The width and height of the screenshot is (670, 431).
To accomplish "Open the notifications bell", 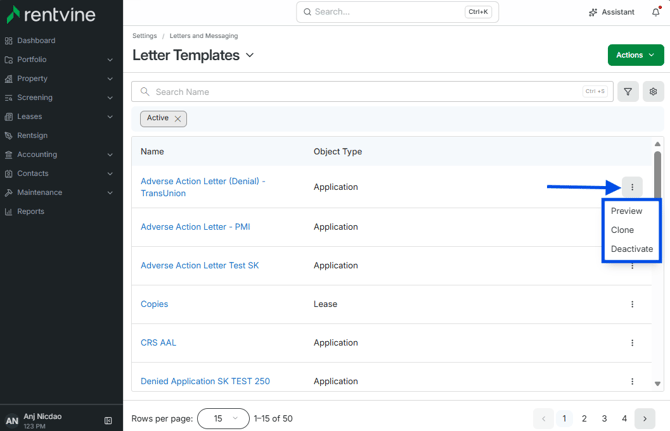I will [x=656, y=12].
